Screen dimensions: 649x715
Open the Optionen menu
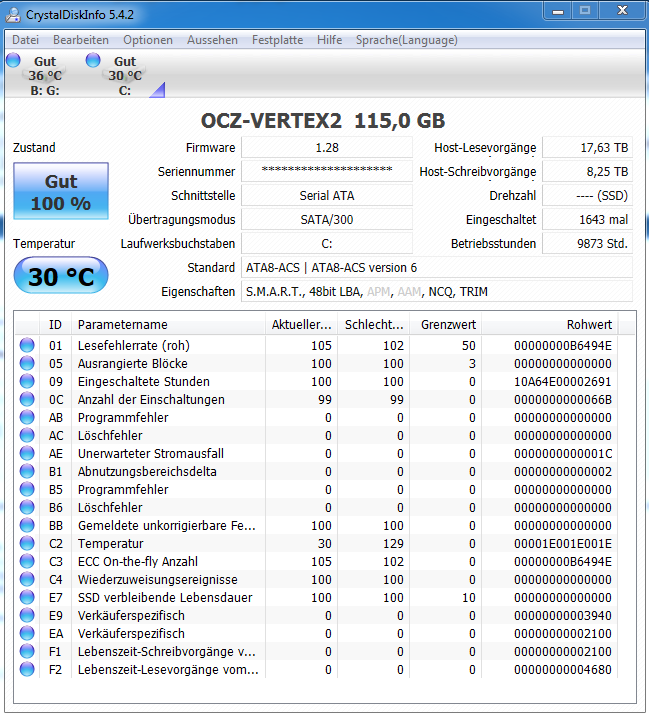coord(148,40)
